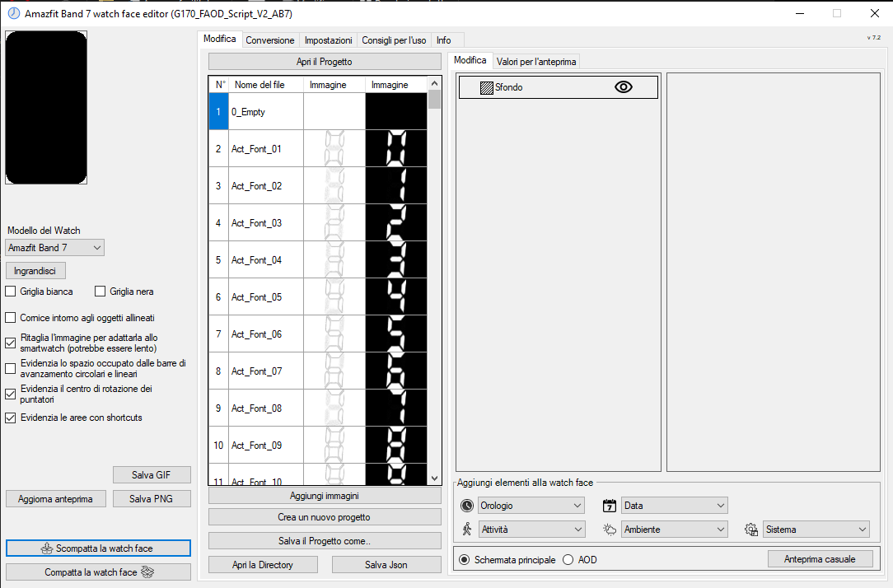Open the Modello del Watch dropdown
The image size is (893, 588).
click(x=54, y=248)
